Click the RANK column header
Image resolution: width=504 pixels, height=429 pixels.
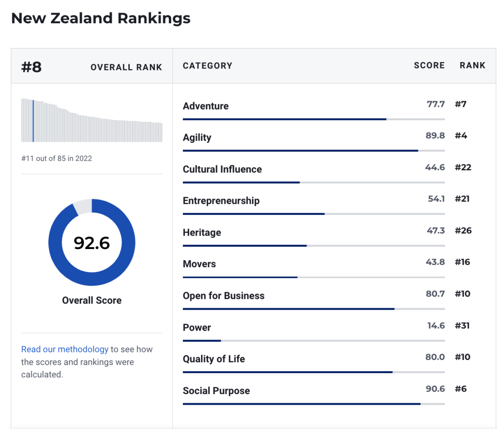point(472,66)
